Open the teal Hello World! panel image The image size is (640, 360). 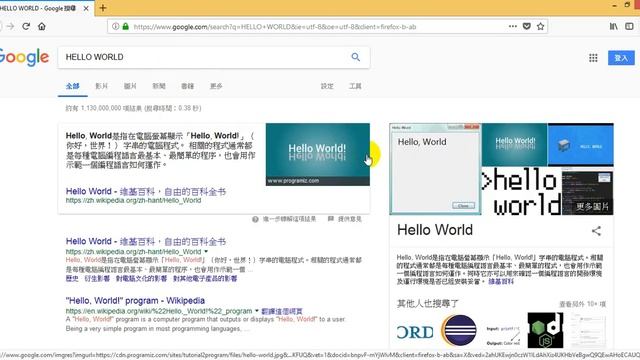pos(514,144)
